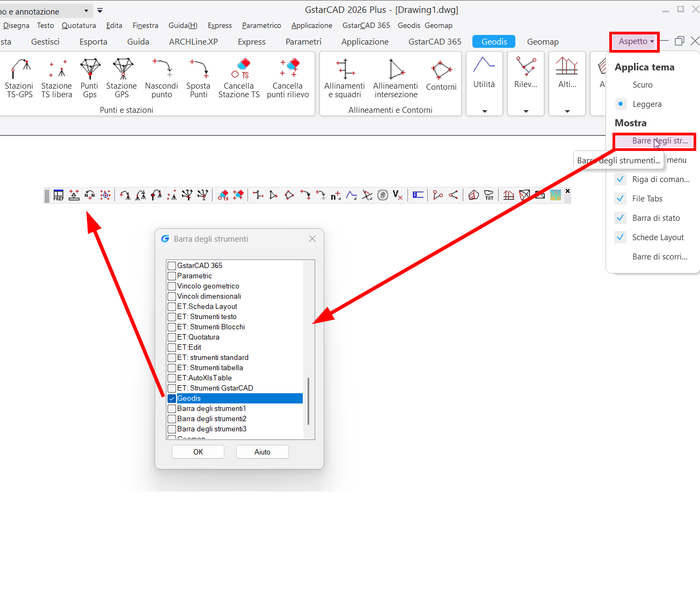Open the Aspetto dropdown menu

636,41
